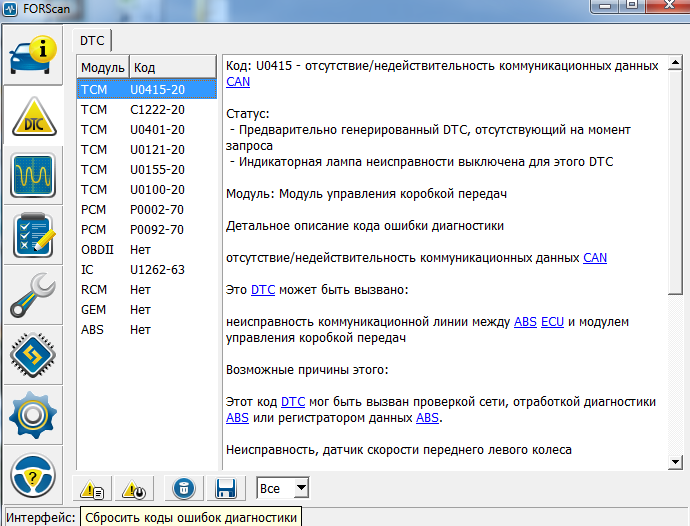Click the 'Модуль' column header

pos(103,67)
